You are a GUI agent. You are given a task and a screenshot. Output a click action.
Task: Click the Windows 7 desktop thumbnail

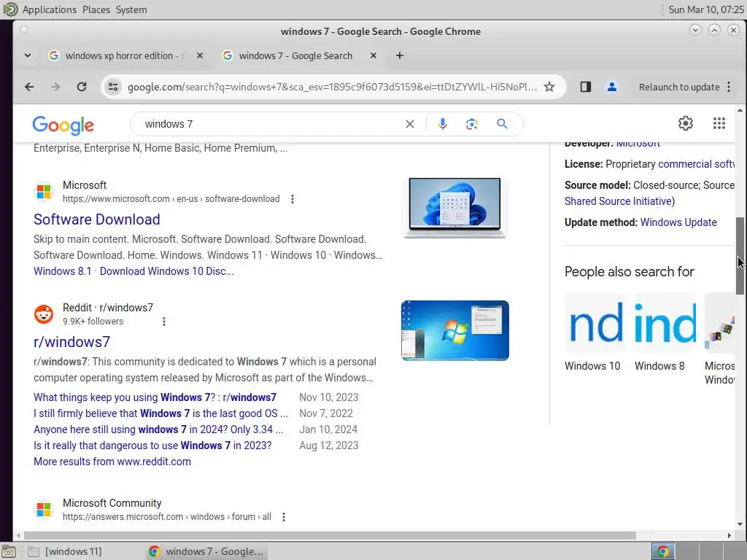pyautogui.click(x=455, y=330)
